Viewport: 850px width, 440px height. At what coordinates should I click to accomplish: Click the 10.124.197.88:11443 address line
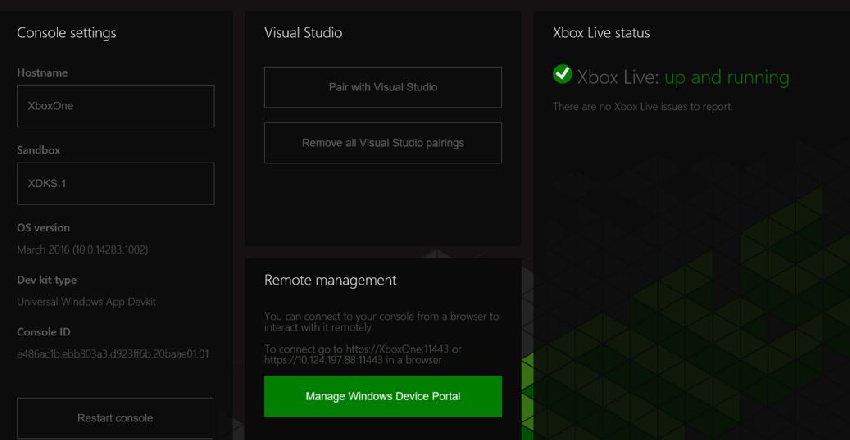pyautogui.click(x=353, y=359)
